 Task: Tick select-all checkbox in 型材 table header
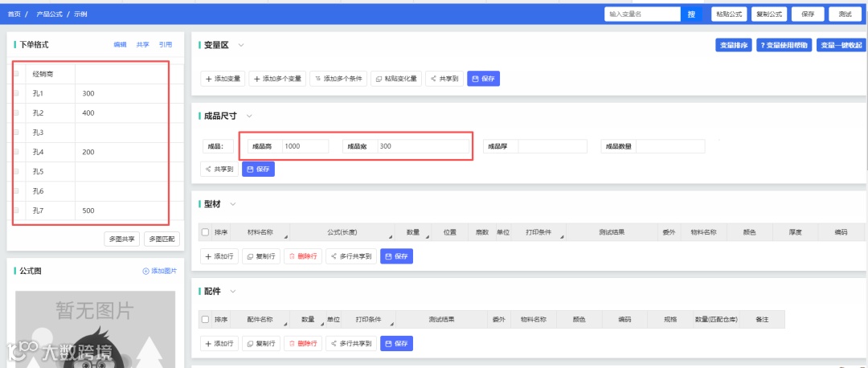pos(206,232)
